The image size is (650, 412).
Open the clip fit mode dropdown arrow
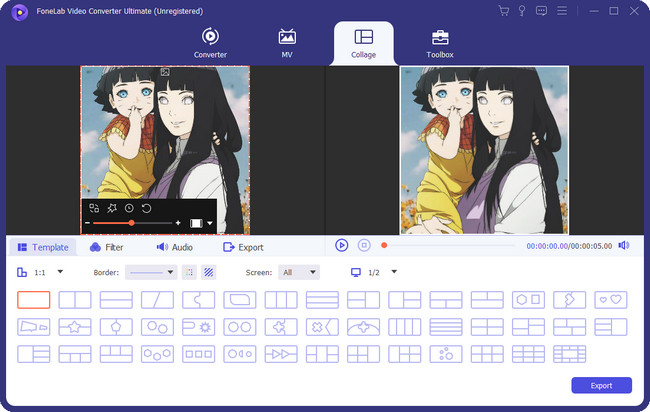point(210,223)
